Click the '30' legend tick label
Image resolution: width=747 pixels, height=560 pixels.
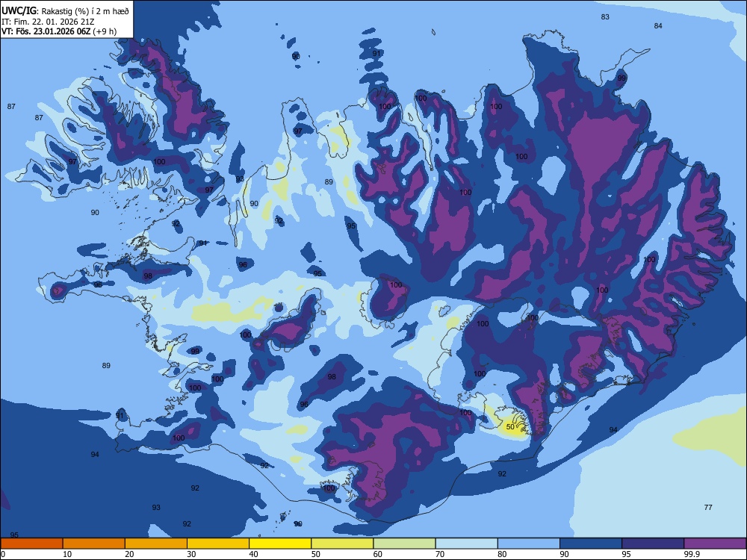191,554
